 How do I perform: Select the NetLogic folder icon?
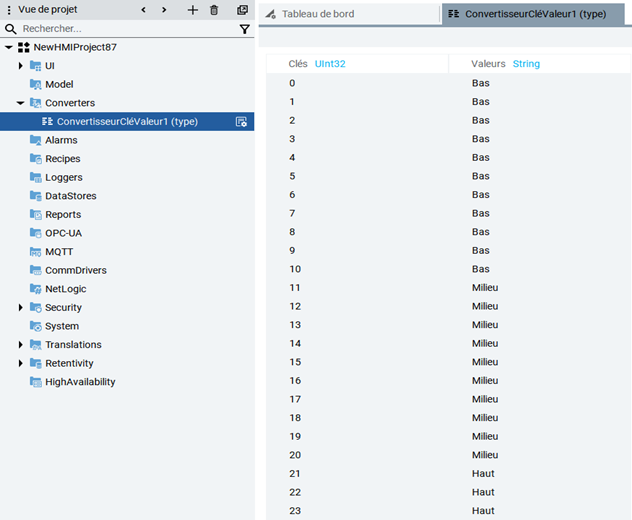click(35, 289)
